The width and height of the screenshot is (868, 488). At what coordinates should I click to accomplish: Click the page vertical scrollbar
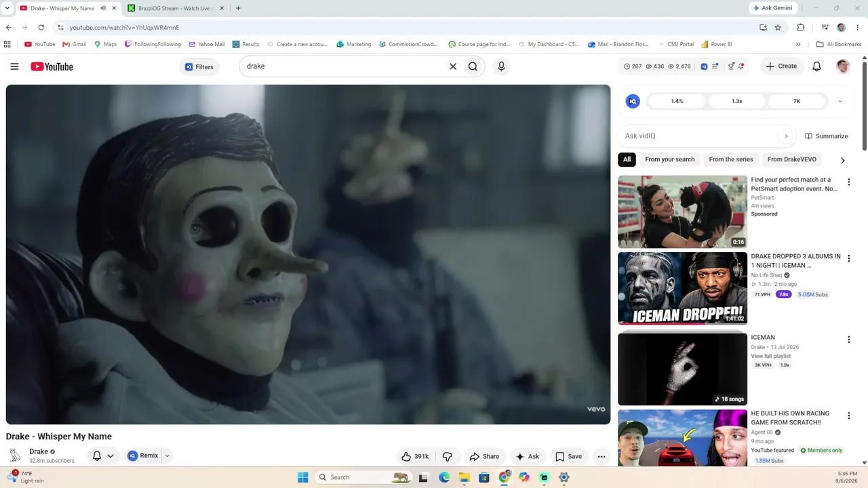(x=865, y=105)
